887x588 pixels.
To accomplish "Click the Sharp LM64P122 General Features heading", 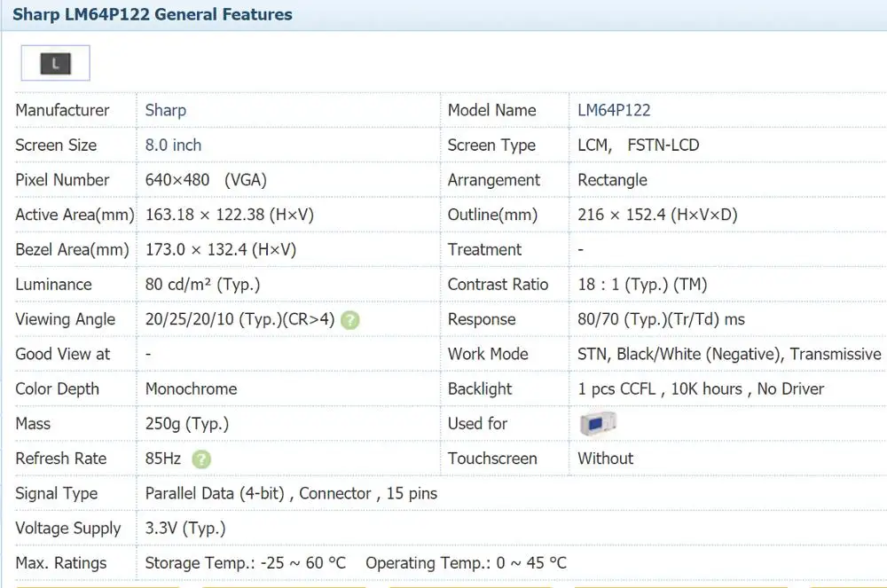I will click(153, 14).
